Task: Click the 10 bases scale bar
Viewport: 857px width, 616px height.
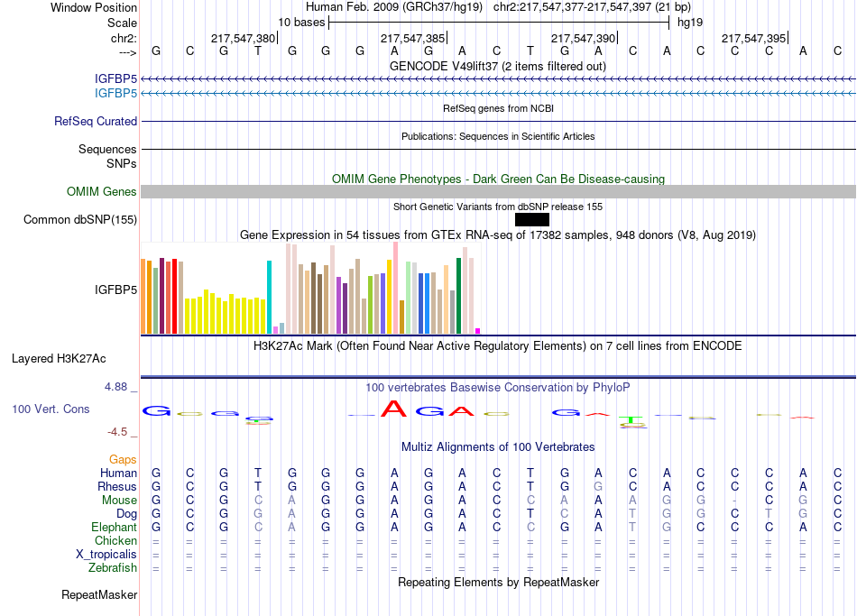Action: click(498, 22)
